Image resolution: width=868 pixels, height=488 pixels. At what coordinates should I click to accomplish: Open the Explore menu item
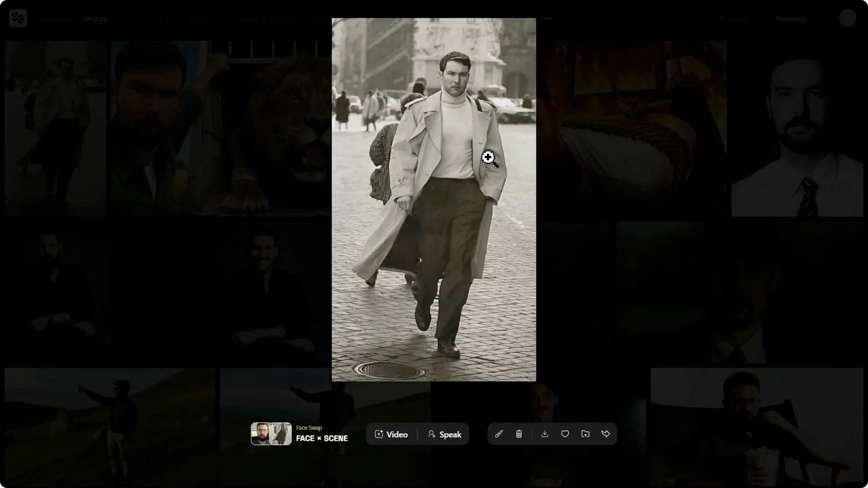53,19
